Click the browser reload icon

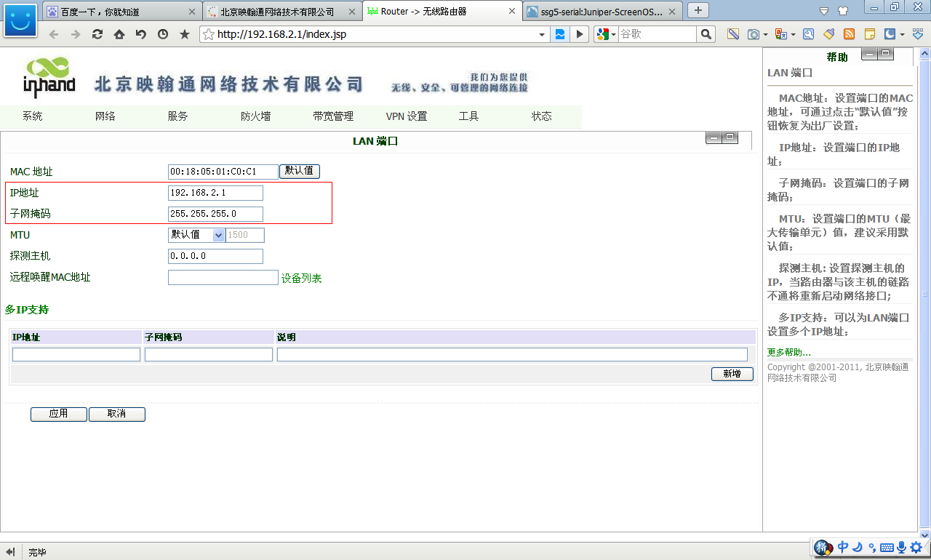pos(97,34)
